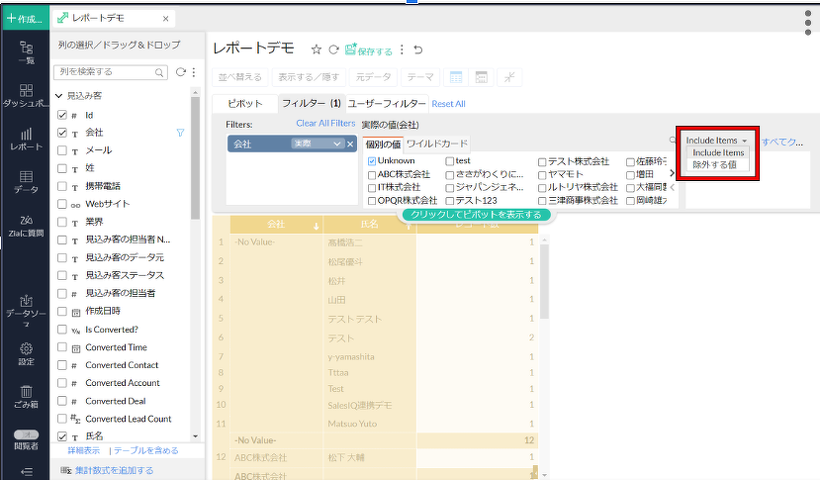Open the レポート sidebar icon

25,138
